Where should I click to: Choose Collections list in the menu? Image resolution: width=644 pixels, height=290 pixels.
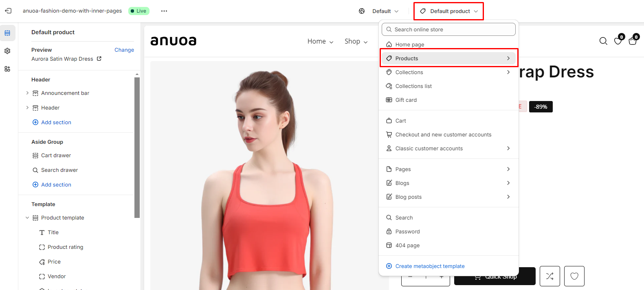[x=413, y=86]
